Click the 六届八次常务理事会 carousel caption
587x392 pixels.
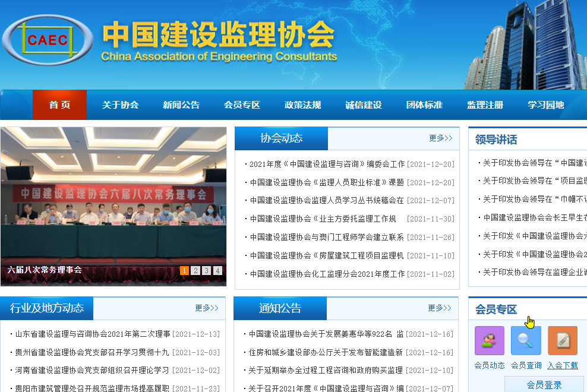[x=45, y=270]
